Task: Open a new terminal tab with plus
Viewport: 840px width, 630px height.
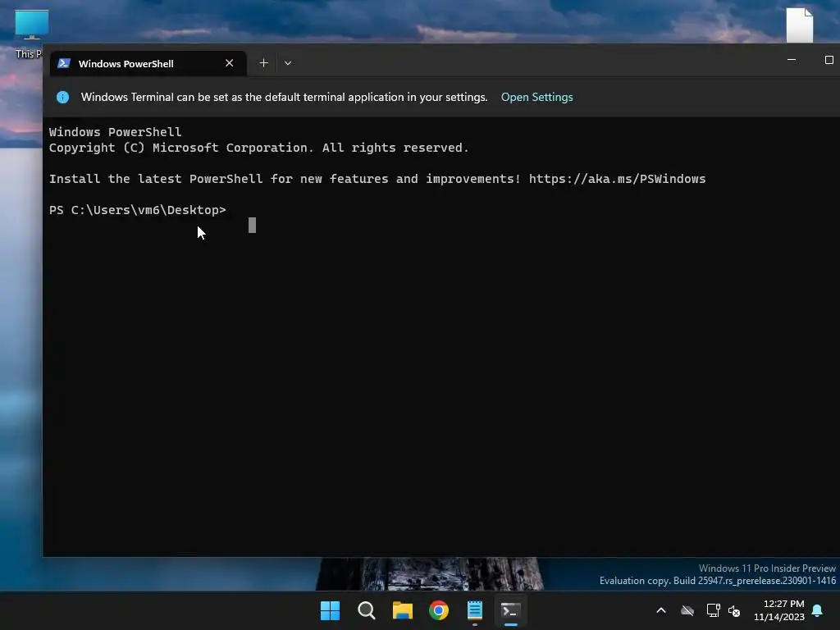Action: point(263,63)
